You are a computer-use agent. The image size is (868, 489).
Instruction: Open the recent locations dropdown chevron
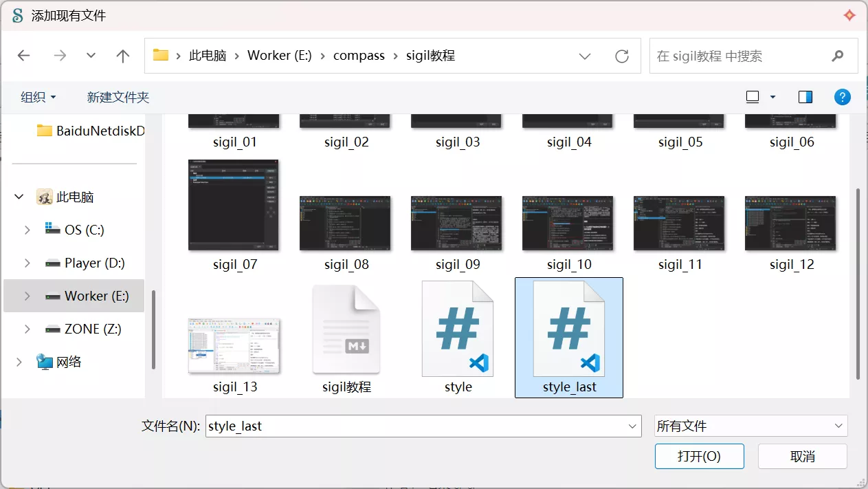(91, 56)
